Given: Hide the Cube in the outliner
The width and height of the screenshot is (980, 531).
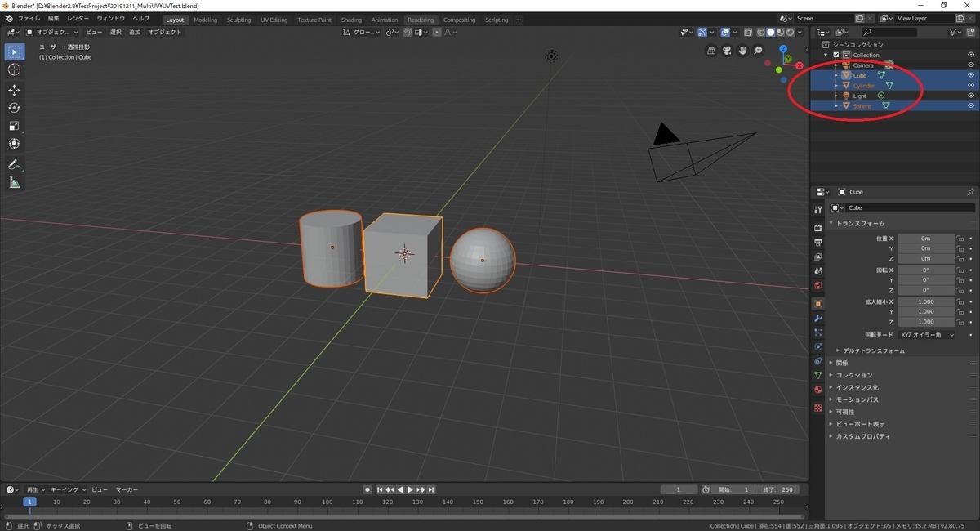Looking at the screenshot, I should coord(971,75).
